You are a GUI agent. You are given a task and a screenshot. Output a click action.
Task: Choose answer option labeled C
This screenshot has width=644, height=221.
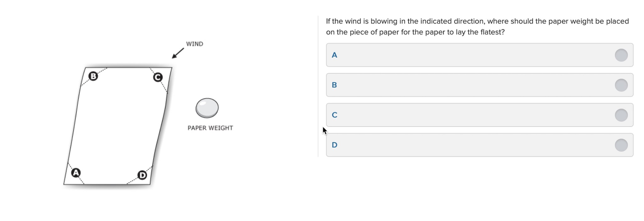(480, 115)
